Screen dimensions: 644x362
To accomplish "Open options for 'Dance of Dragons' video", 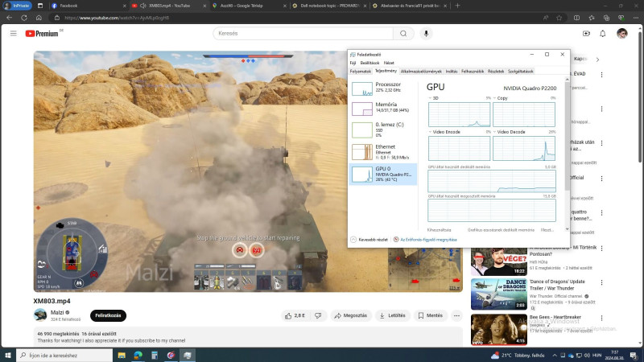I will click(601, 283).
